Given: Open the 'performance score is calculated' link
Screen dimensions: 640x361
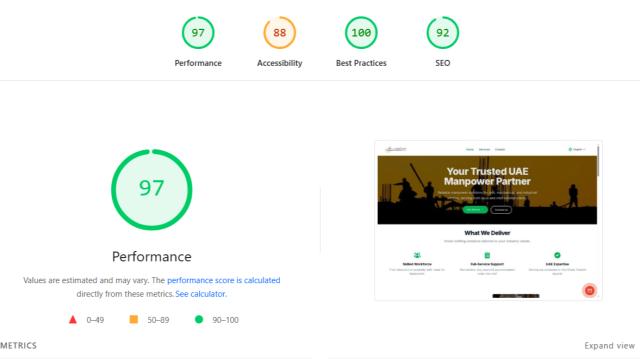Looking at the screenshot, I should 224,280.
